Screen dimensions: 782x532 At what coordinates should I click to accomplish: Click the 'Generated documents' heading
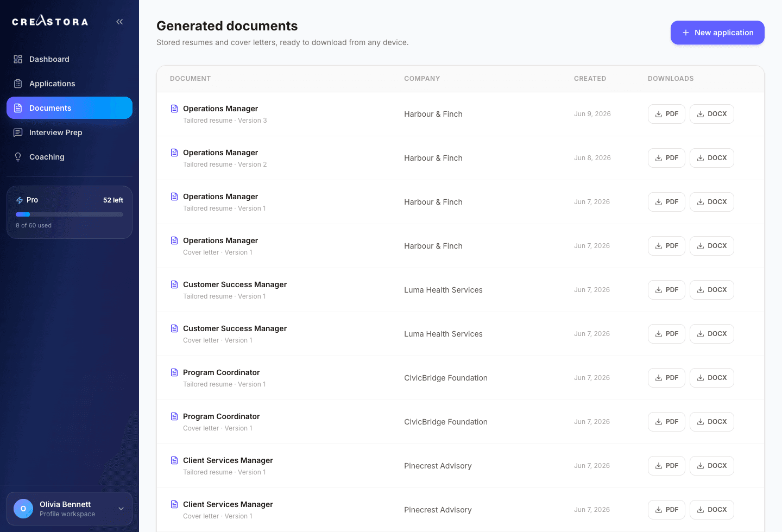coord(227,26)
